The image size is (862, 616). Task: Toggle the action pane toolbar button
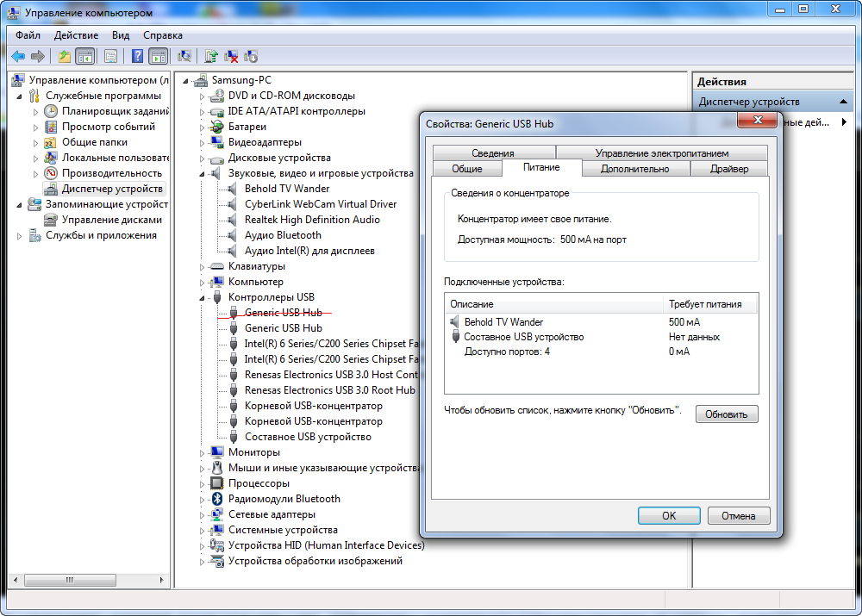tap(158, 57)
